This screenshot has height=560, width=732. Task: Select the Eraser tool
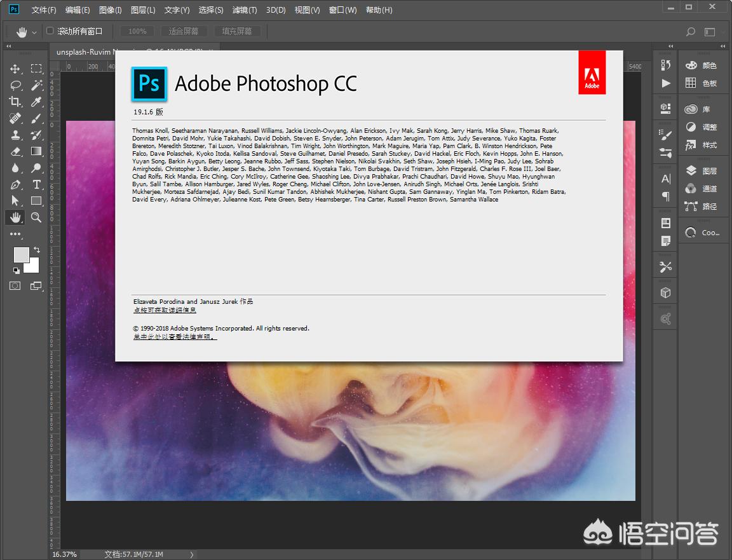(15, 151)
